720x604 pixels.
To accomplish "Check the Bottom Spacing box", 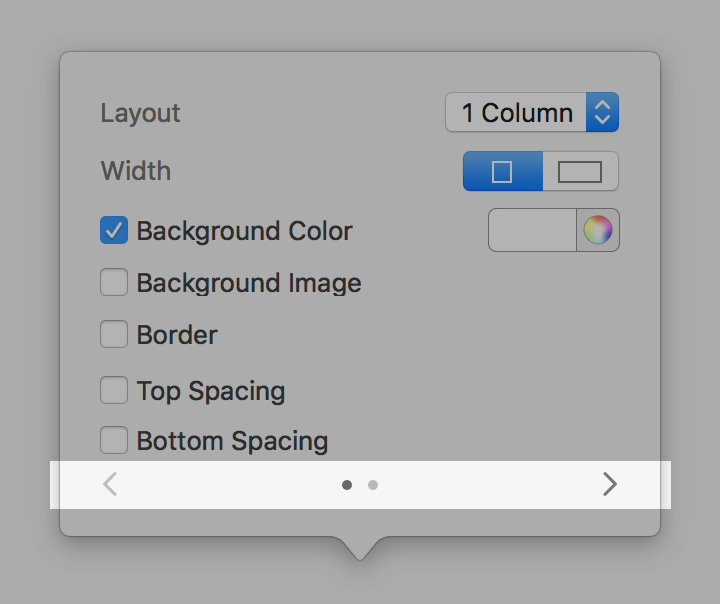I will coord(114,440).
